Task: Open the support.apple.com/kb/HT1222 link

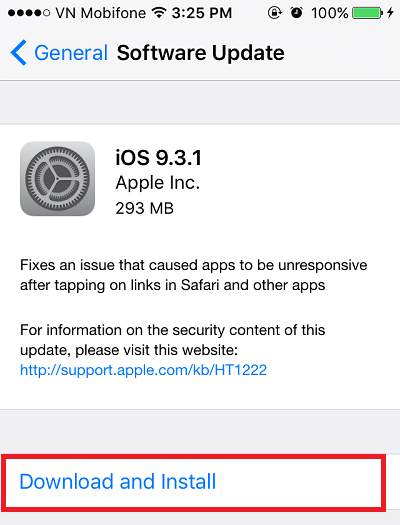Action: (x=143, y=370)
